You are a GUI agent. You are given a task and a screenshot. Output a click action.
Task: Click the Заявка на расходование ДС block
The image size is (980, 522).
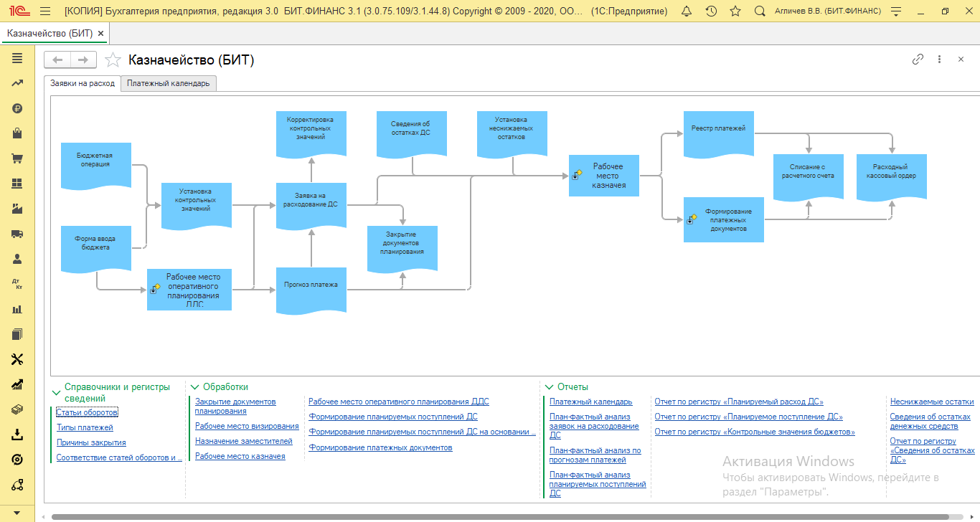click(x=311, y=199)
